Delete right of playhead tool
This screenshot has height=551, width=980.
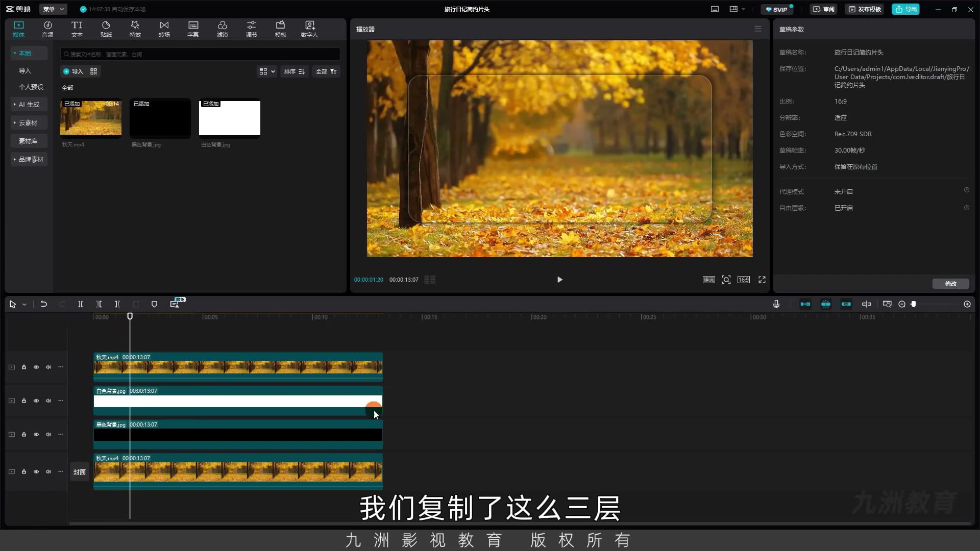coord(117,304)
